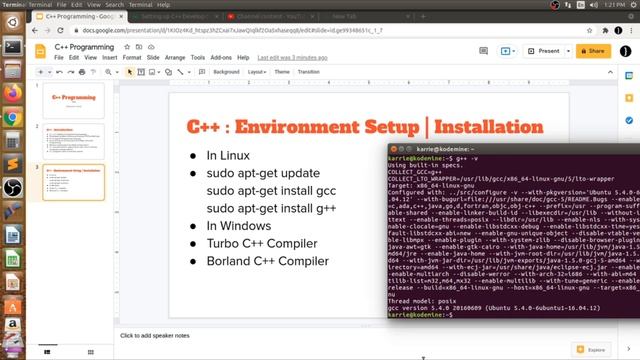The image size is (640, 360).
Task: Open the Insert menu
Action: click(x=109, y=58)
